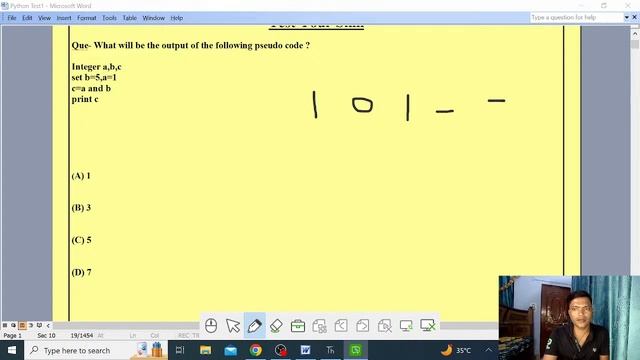640x360 pixels.
Task: Click the vertical scrollbar up arrow
Action: click(635, 33)
